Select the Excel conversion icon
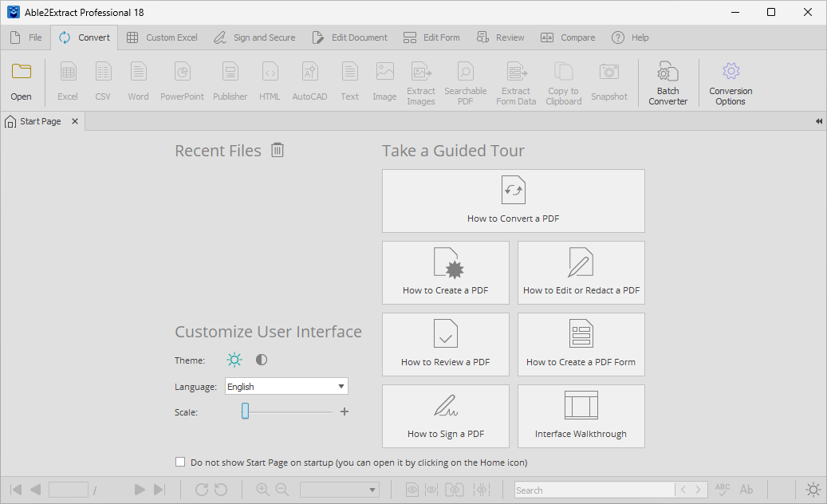The height and width of the screenshot is (504, 827). (x=68, y=80)
